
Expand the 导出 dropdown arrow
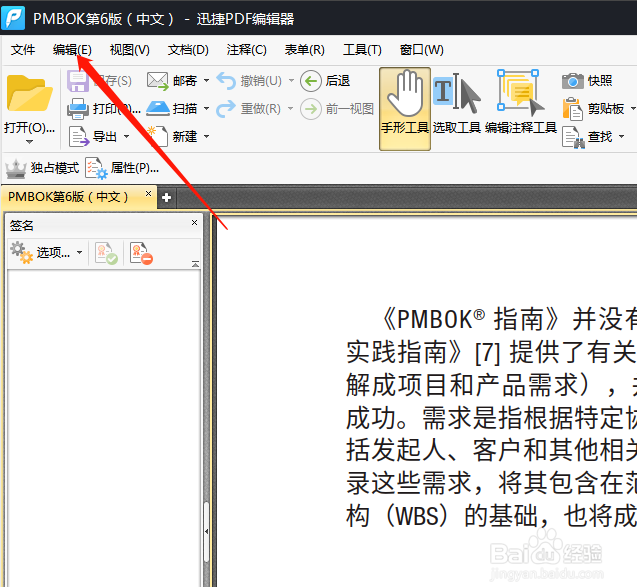126,136
